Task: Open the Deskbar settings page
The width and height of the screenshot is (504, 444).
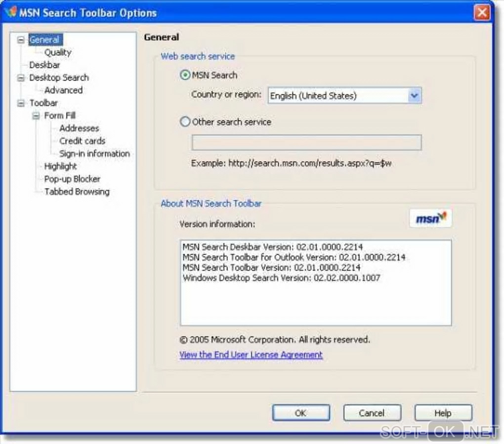Action: pyautogui.click(x=44, y=65)
